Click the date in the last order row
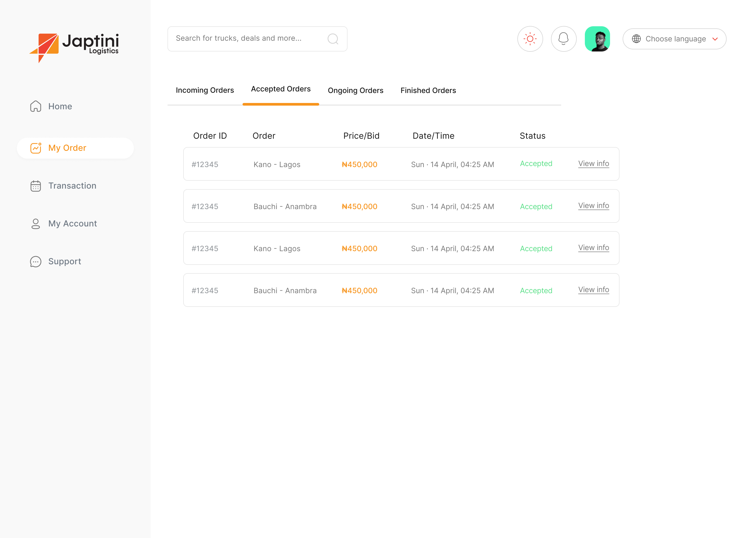 [453, 291]
